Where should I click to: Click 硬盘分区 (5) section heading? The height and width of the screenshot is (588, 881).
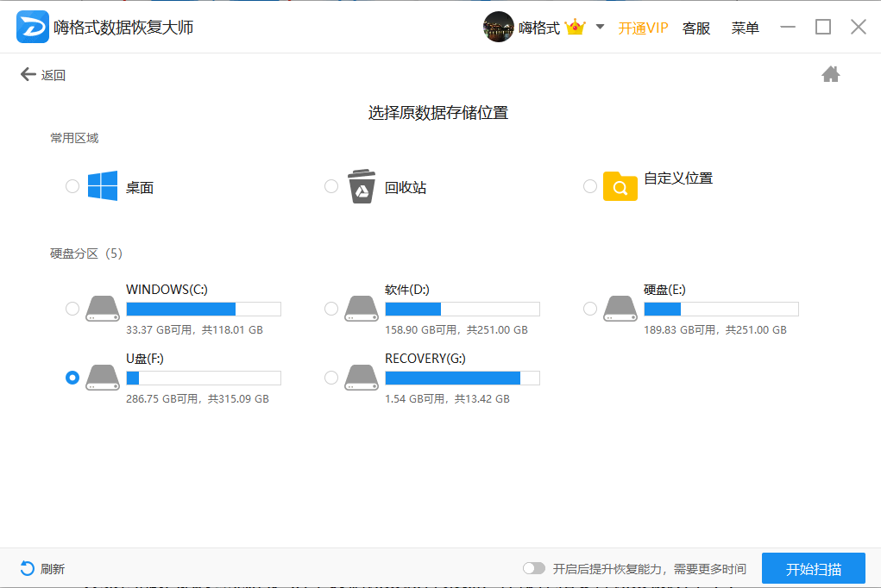[86, 253]
